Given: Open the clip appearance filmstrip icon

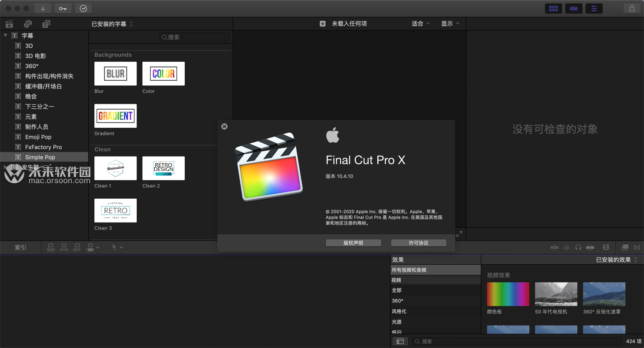Looking at the screenshot, I should point(606,248).
